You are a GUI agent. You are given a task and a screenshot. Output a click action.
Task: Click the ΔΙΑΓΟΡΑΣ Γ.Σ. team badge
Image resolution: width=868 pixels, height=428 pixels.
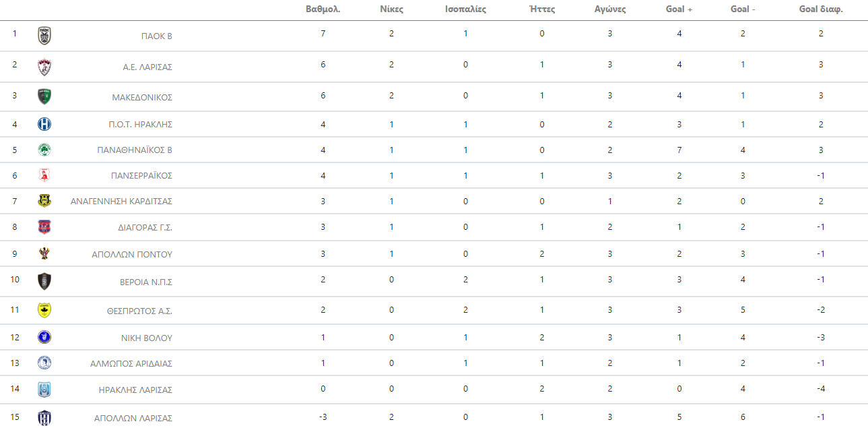point(44,227)
